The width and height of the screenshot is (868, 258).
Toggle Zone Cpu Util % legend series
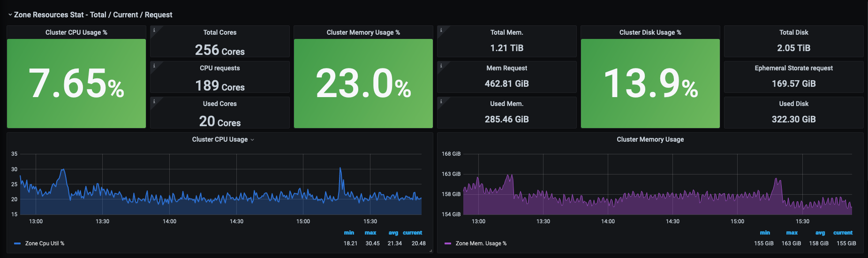[x=45, y=243]
